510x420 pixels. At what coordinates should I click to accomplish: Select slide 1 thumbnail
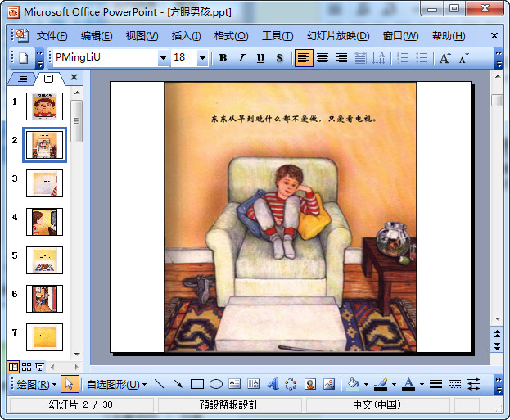tap(44, 106)
